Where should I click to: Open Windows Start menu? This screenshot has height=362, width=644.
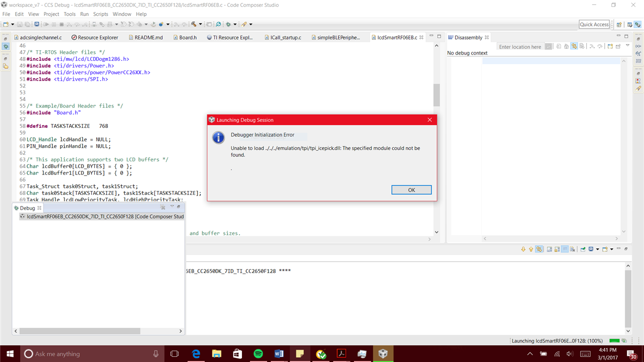(x=10, y=354)
